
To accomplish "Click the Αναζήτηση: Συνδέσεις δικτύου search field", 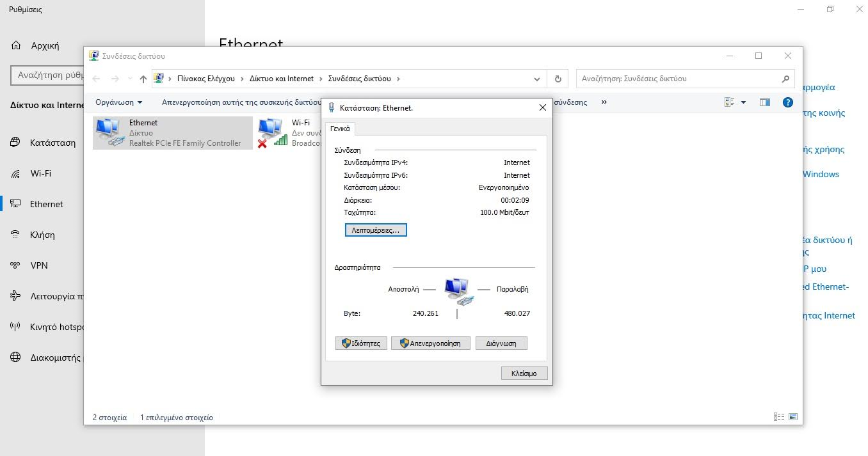I will coord(679,79).
